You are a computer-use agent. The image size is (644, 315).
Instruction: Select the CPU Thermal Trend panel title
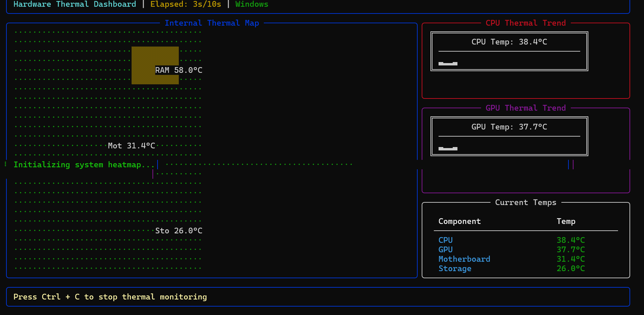[x=525, y=23]
